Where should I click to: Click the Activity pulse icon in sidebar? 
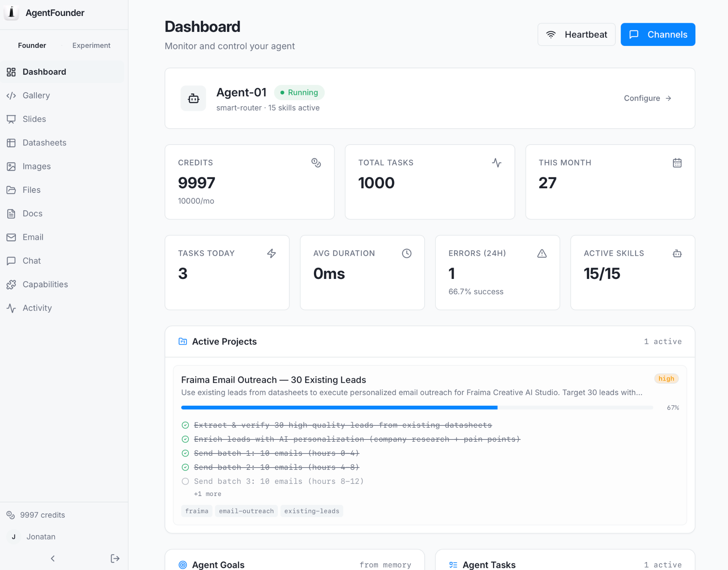coord(11,308)
